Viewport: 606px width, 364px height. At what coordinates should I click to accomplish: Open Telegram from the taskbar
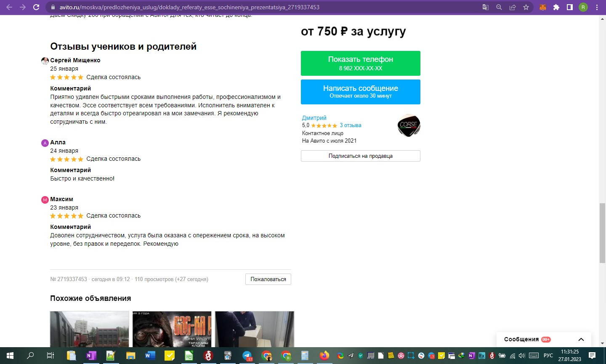247,356
